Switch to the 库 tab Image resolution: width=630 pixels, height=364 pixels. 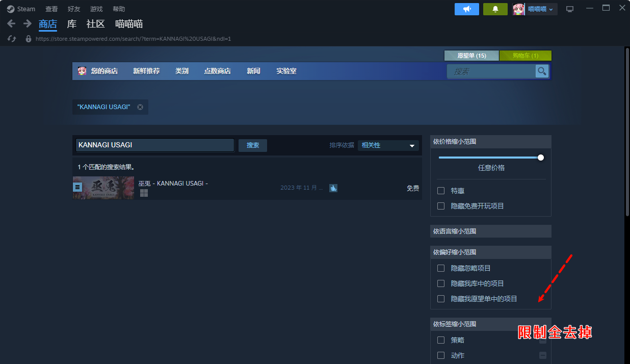pyautogui.click(x=72, y=24)
